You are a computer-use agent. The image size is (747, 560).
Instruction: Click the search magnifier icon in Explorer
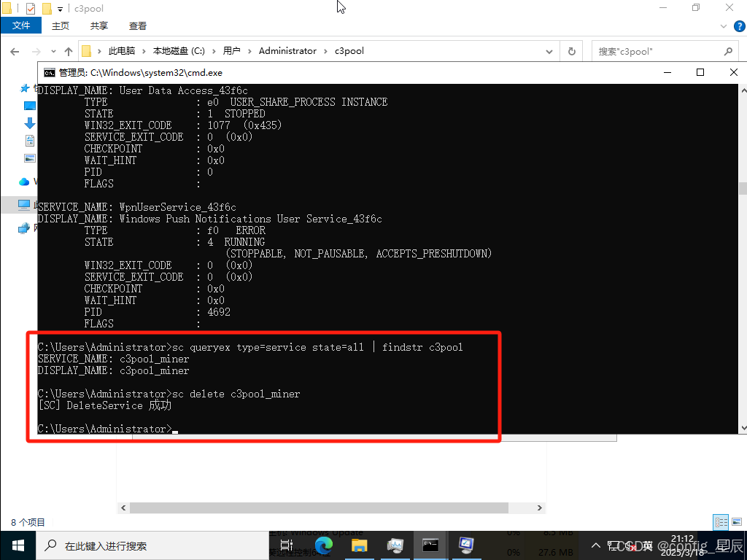[x=728, y=52]
